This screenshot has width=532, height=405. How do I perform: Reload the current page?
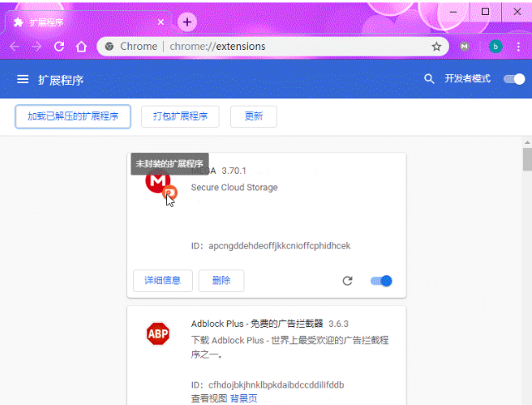[x=59, y=47]
